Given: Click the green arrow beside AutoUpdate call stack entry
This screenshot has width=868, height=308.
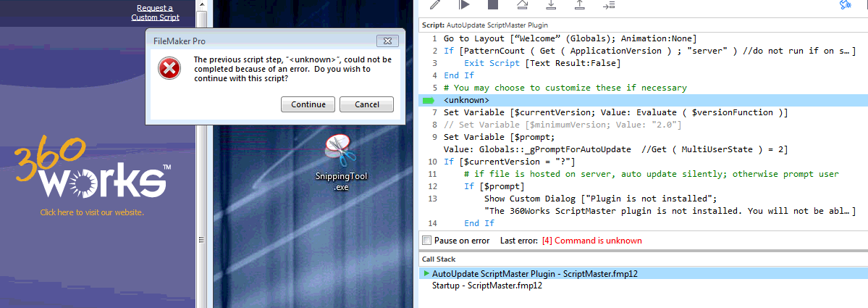Looking at the screenshot, I should tap(426, 273).
